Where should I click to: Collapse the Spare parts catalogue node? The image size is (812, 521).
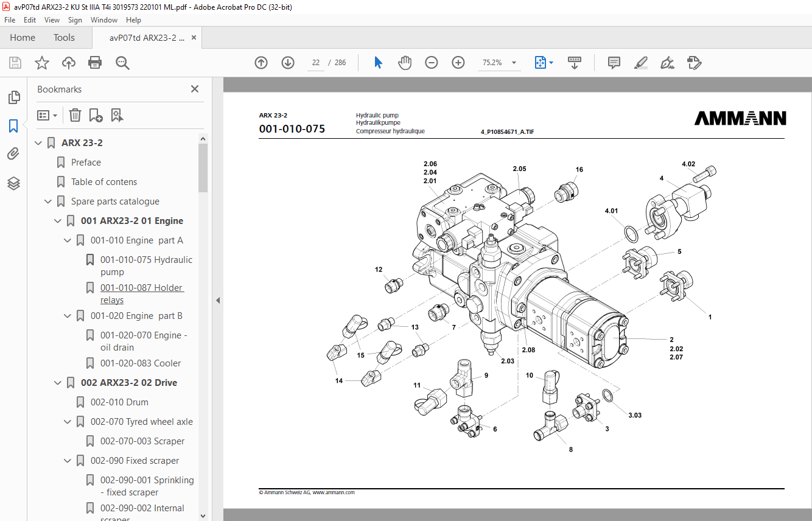tap(48, 201)
